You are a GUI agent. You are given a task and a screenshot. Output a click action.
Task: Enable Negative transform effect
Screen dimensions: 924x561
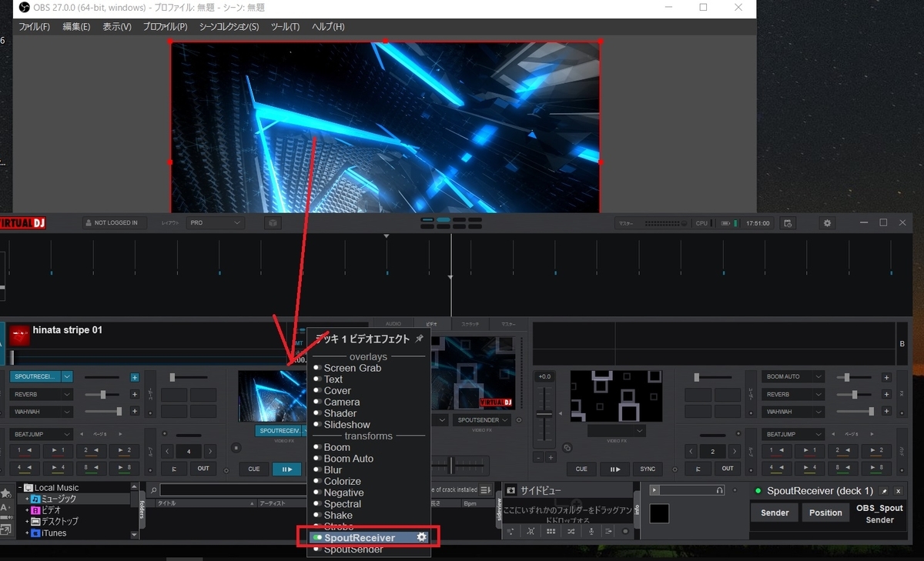pyautogui.click(x=316, y=493)
